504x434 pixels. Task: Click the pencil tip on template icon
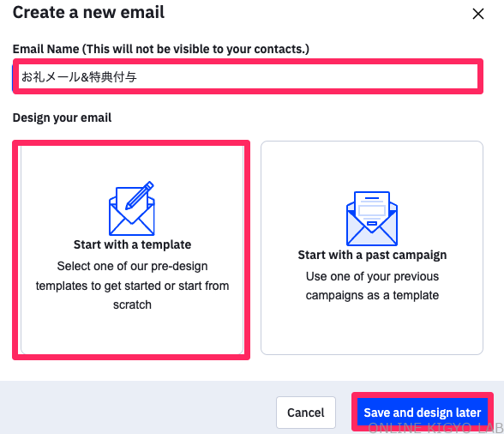click(x=129, y=206)
